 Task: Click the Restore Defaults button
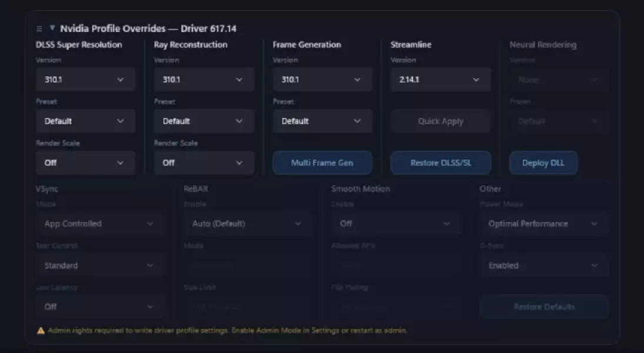pyautogui.click(x=544, y=307)
